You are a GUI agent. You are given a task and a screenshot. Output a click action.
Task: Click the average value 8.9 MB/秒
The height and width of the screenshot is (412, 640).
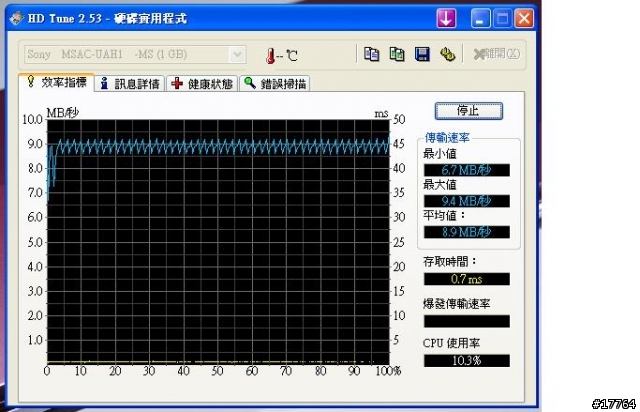467,232
